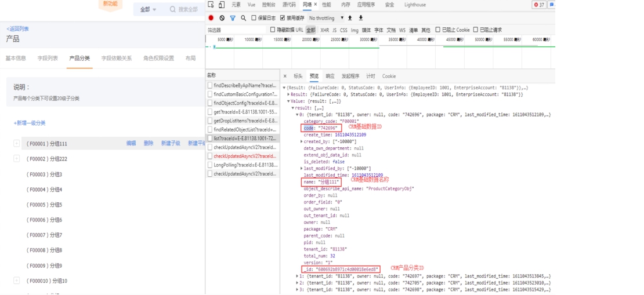This screenshot has width=644, height=295.
Task: Open 角色权限设置 tab
Action: point(158,59)
